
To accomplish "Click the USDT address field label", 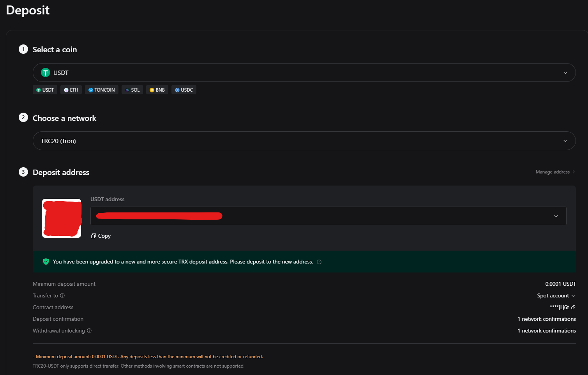I will tap(108, 199).
